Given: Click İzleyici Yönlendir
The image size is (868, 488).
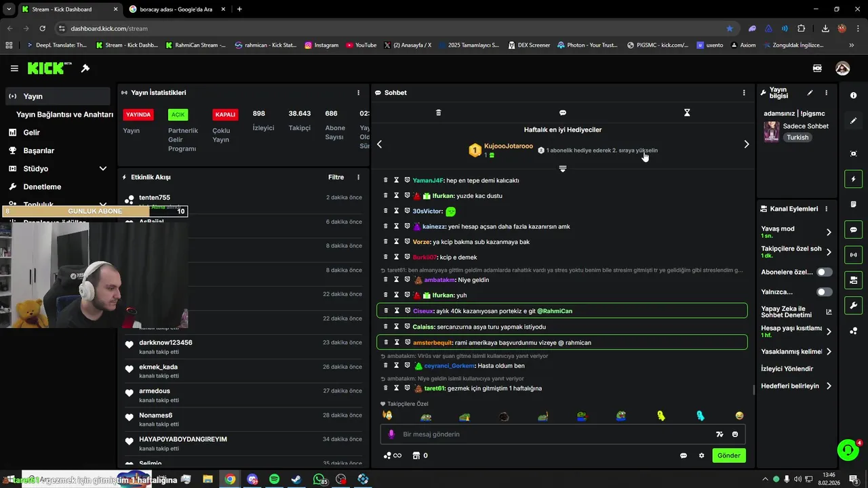Looking at the screenshot, I should pyautogui.click(x=787, y=369).
